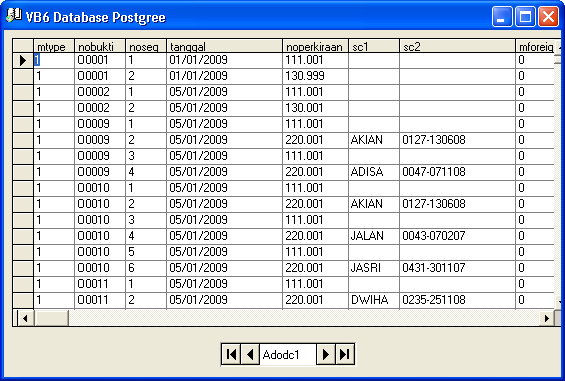Click the 130.001 noperkiraan cell

315,108
